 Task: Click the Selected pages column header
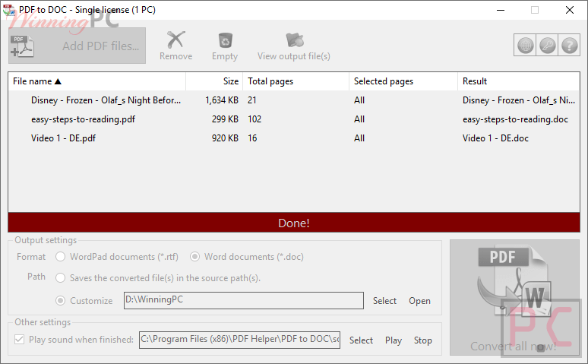(x=403, y=81)
